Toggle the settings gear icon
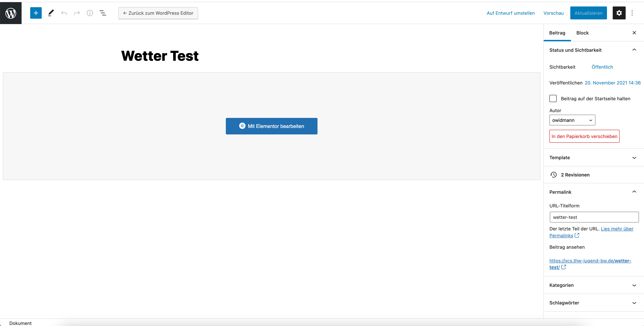 click(x=619, y=13)
